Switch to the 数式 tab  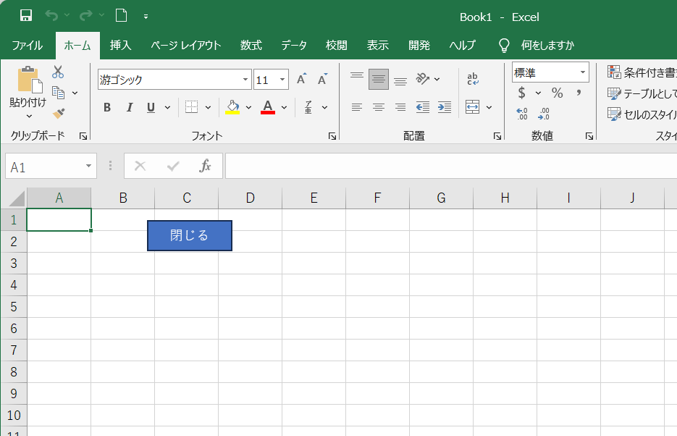(x=251, y=45)
